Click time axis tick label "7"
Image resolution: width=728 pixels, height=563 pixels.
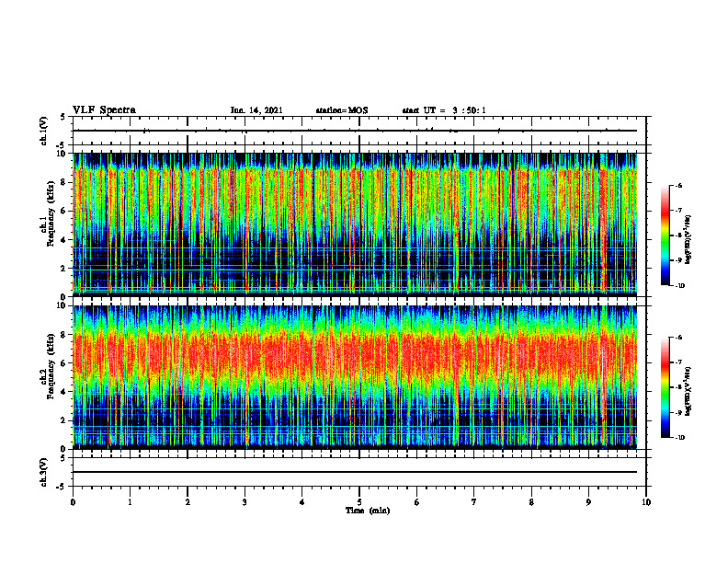(474, 502)
